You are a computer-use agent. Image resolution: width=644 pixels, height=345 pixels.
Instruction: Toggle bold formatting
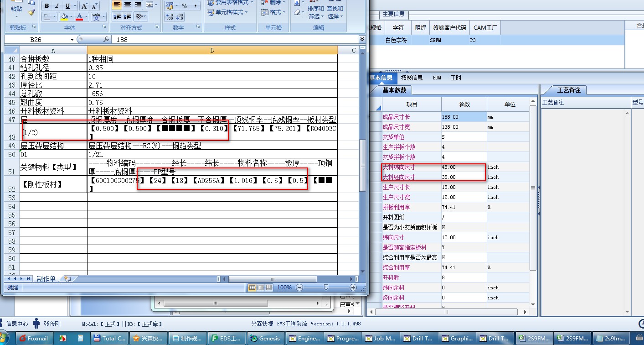pos(46,6)
